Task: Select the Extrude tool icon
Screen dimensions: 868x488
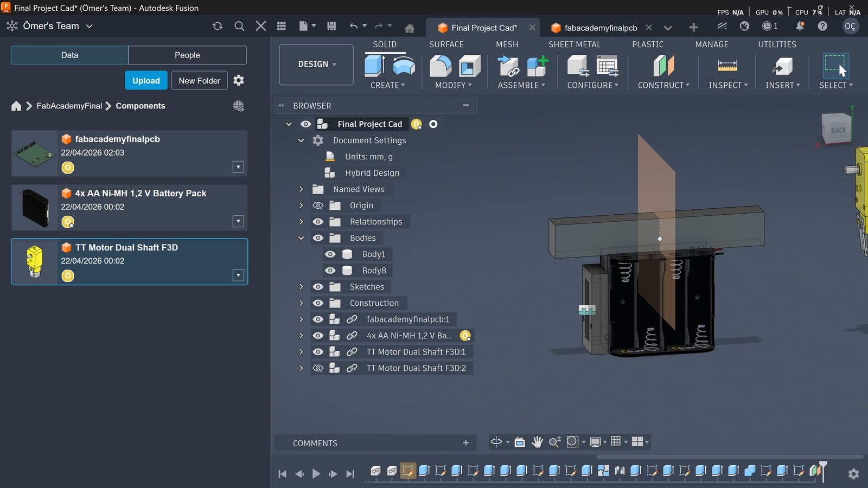Action: point(374,66)
